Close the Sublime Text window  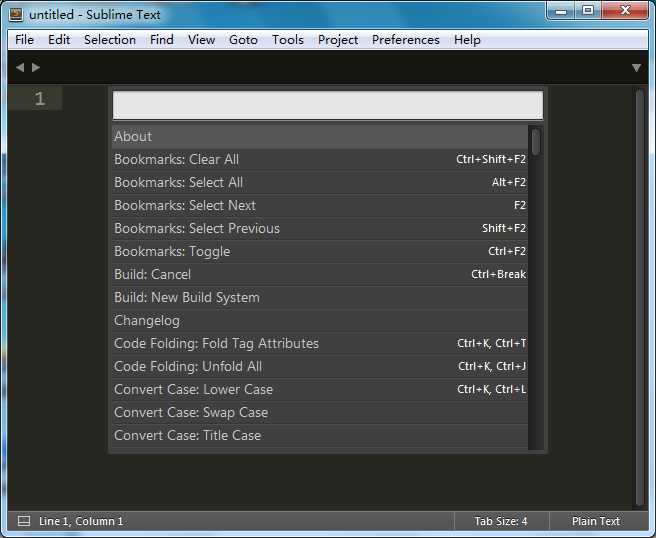pos(625,11)
